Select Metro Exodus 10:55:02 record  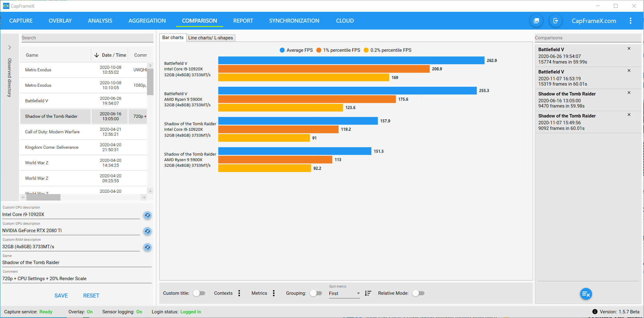(x=83, y=70)
